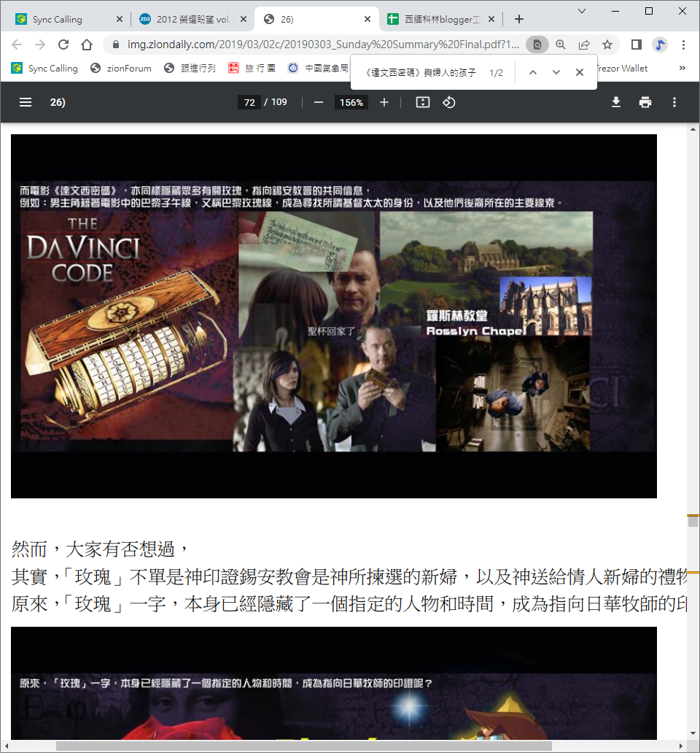700x753 pixels.
Task: Toggle the browser side panel
Action: pos(636,45)
